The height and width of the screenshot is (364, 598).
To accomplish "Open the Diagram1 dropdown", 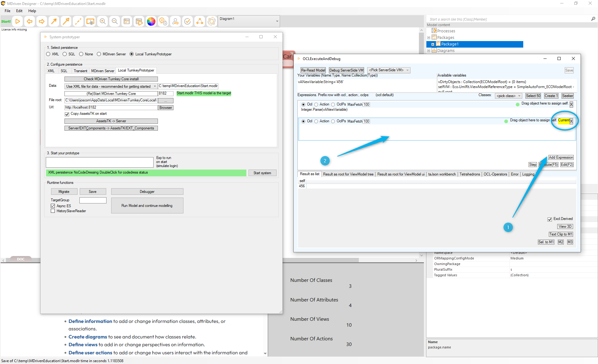I will point(277,21).
